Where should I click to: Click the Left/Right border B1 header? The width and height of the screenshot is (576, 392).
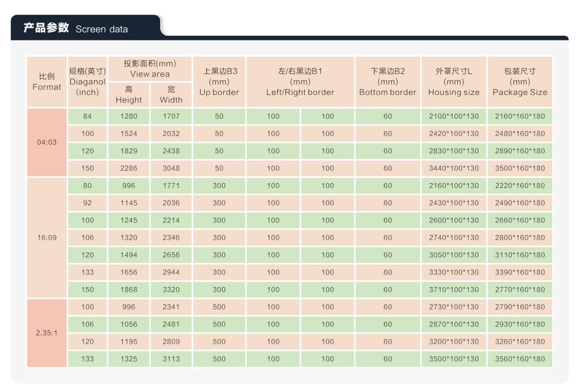(300, 82)
